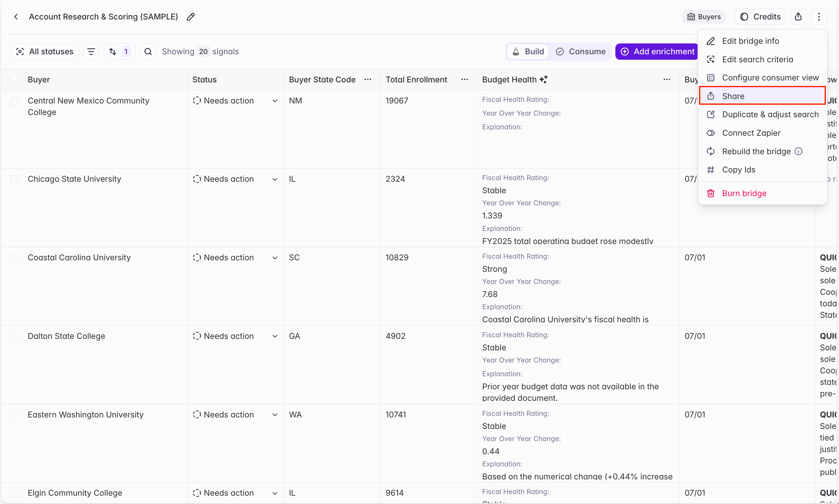
Task: Select the Dalton State College checkbox
Action: [15, 336]
